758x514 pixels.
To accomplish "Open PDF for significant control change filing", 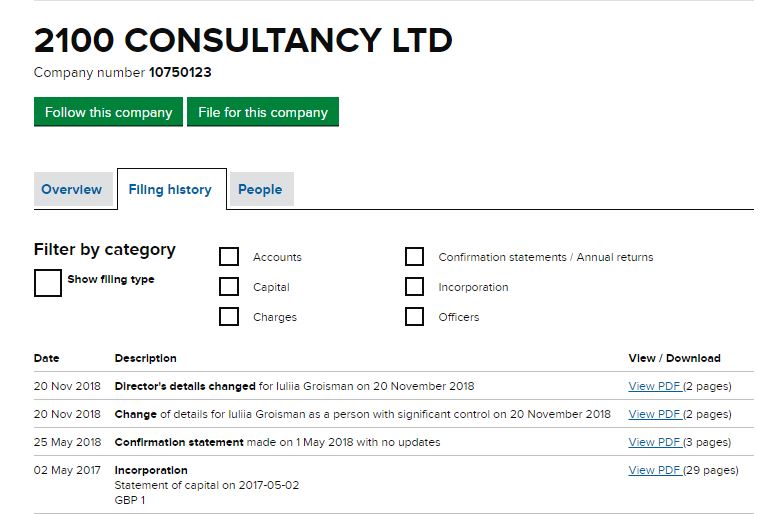I will coord(654,414).
